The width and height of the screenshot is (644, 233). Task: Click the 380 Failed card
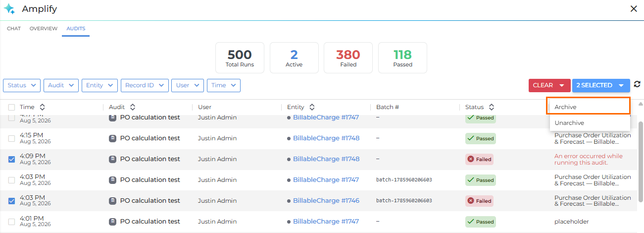[348, 58]
